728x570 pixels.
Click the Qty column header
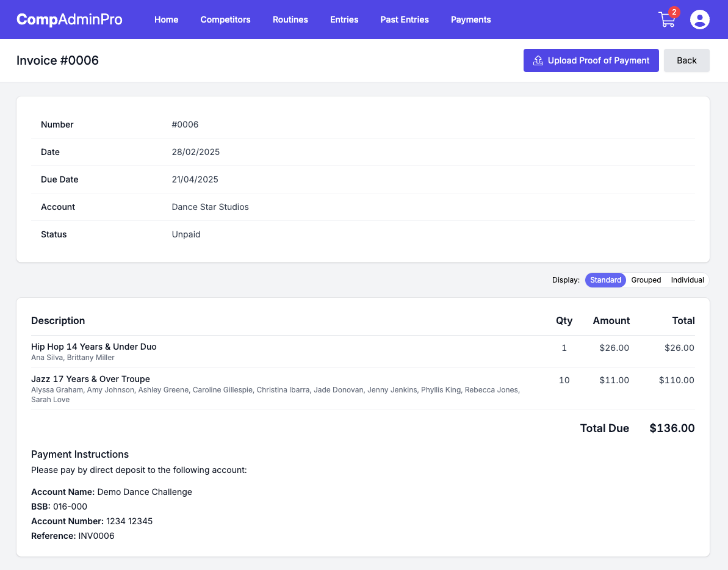564,321
